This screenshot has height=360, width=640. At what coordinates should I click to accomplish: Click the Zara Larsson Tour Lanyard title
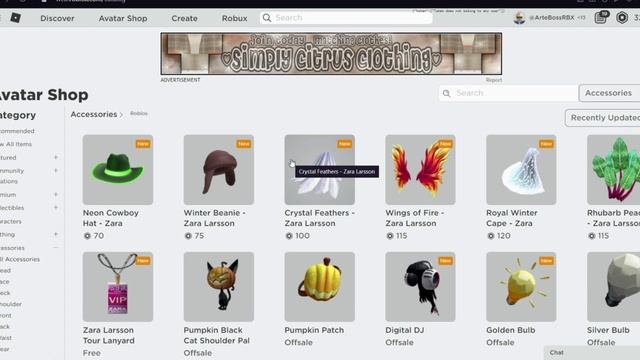coord(109,335)
